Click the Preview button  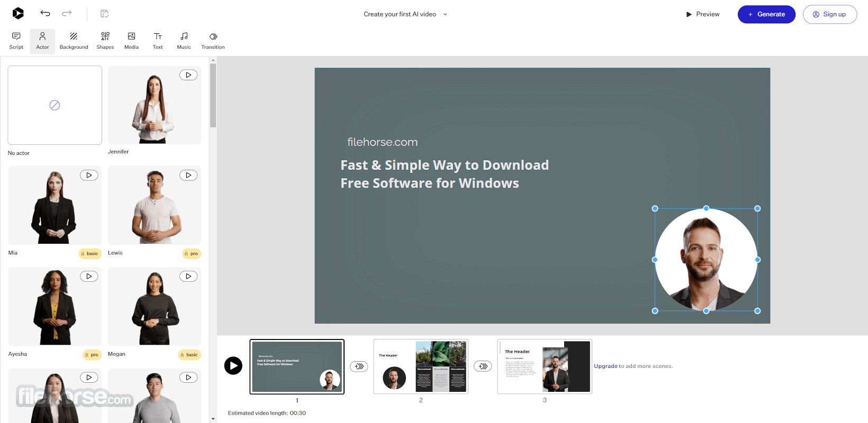703,14
